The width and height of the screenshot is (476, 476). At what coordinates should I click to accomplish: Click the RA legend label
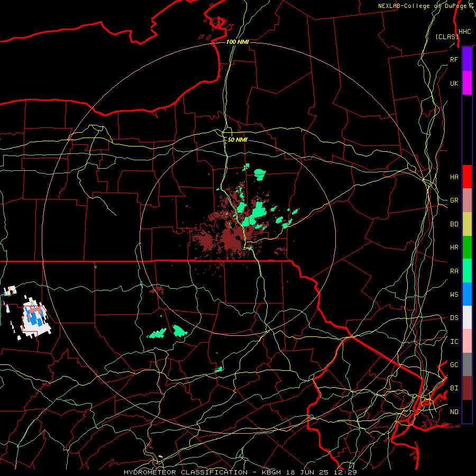coord(454,271)
